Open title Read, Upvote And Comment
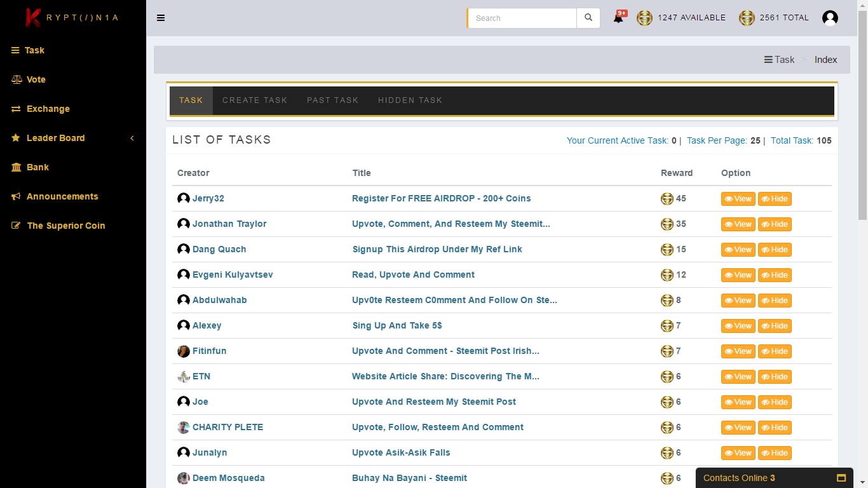 click(414, 274)
